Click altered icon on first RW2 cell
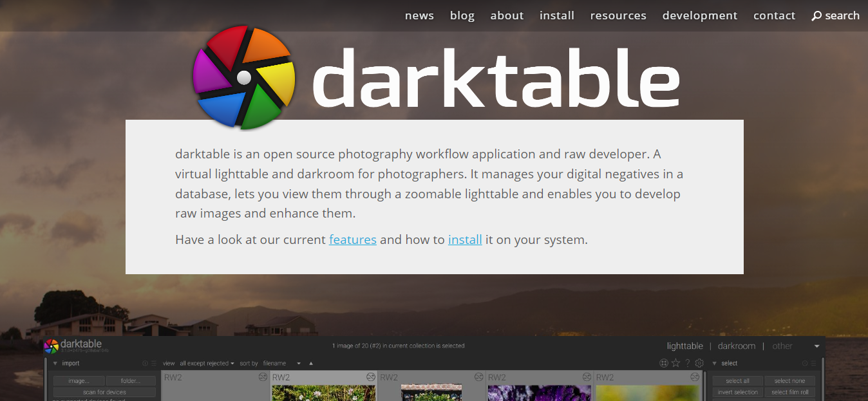Viewport: 868px width, 401px height. pos(263,377)
